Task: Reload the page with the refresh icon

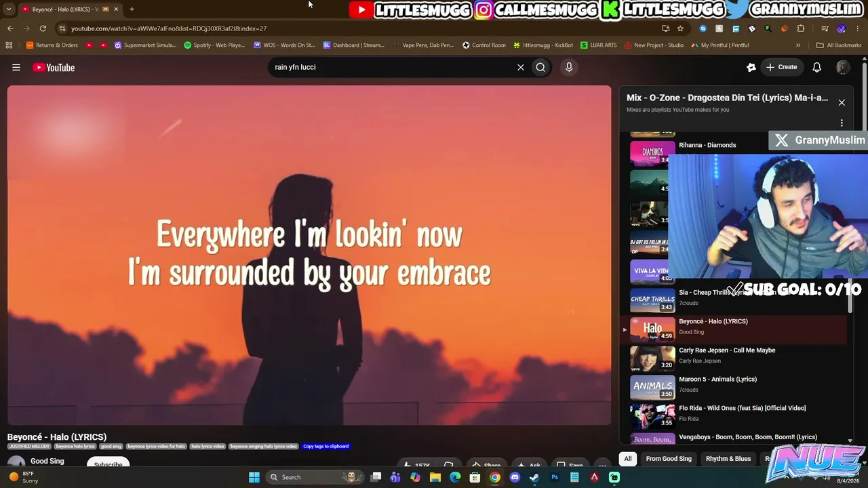Action: 43,28
